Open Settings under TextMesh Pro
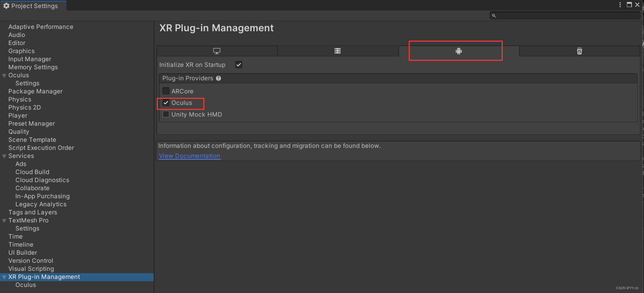 [x=27, y=228]
